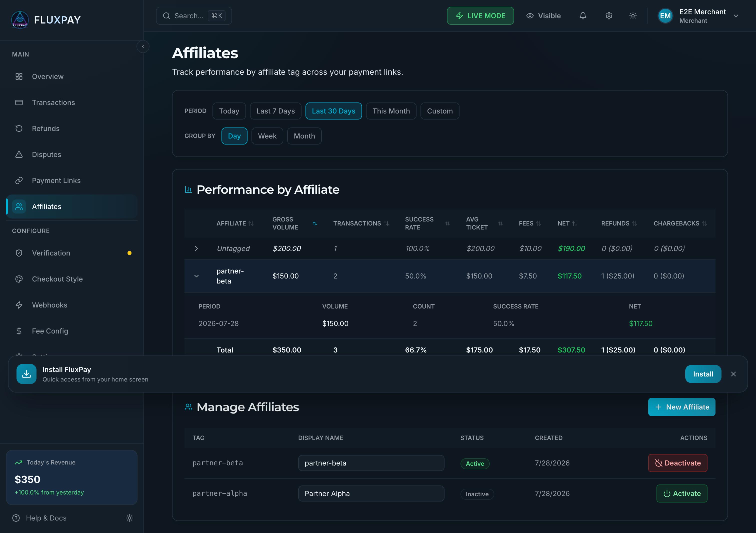Expand the Untagged affiliate row

[x=196, y=248]
